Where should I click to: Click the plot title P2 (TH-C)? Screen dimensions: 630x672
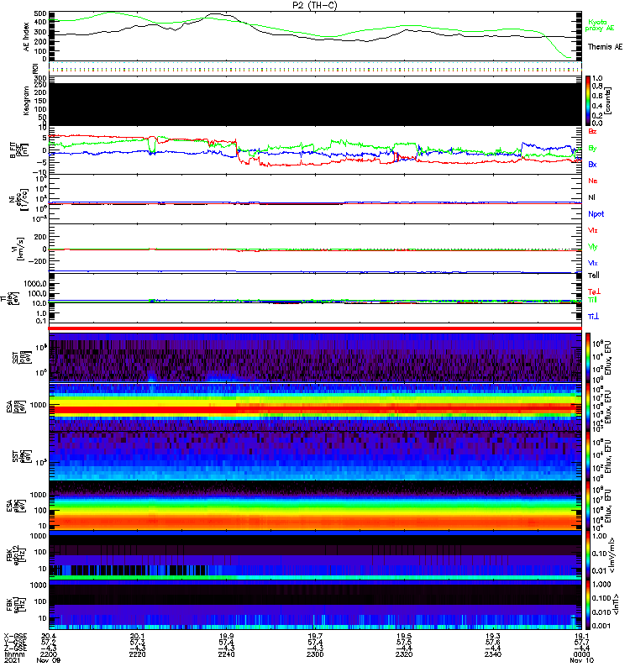(x=315, y=5)
